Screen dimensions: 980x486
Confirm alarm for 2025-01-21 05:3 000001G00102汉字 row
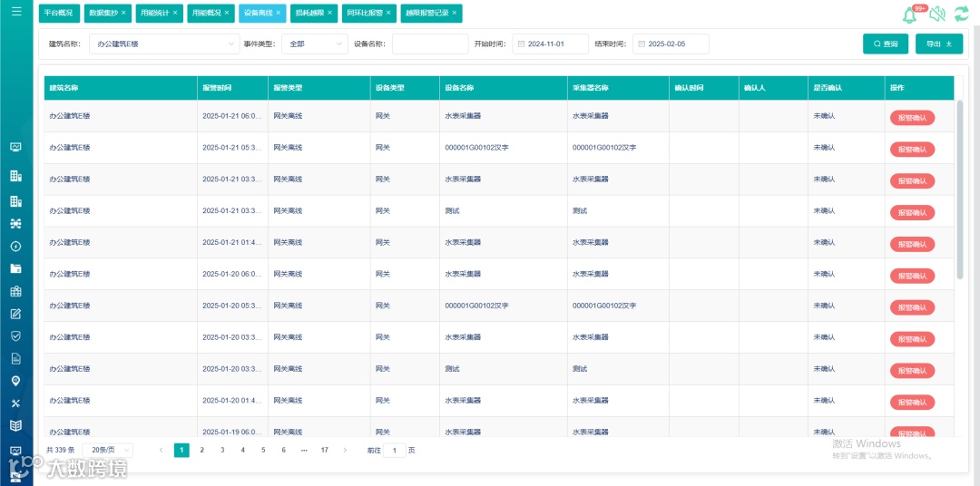[913, 150]
